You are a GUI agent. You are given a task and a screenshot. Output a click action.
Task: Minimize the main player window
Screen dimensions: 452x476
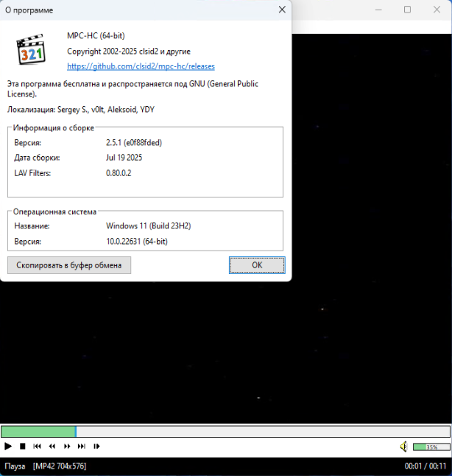(378, 10)
